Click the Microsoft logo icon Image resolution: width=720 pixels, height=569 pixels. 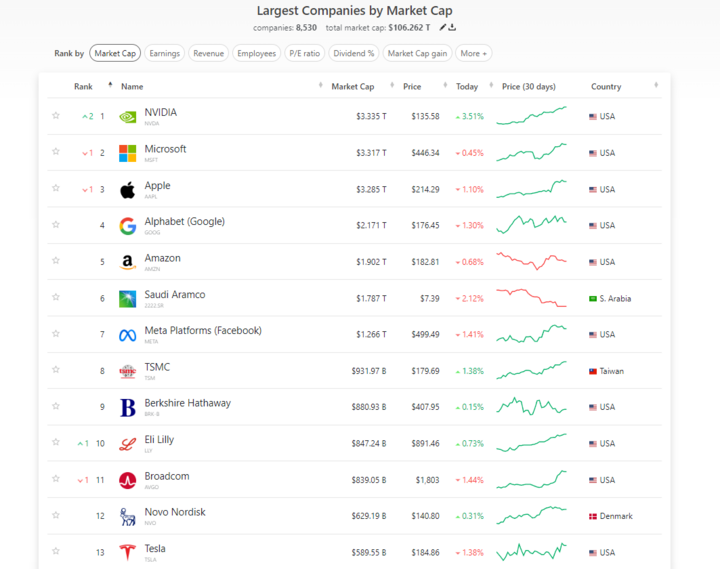(x=128, y=153)
